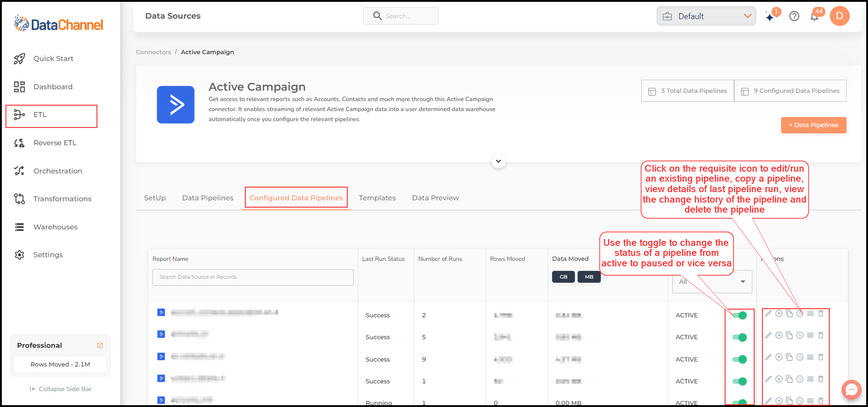
Task: Expand the Active Campaign header chevron
Action: click(x=498, y=161)
